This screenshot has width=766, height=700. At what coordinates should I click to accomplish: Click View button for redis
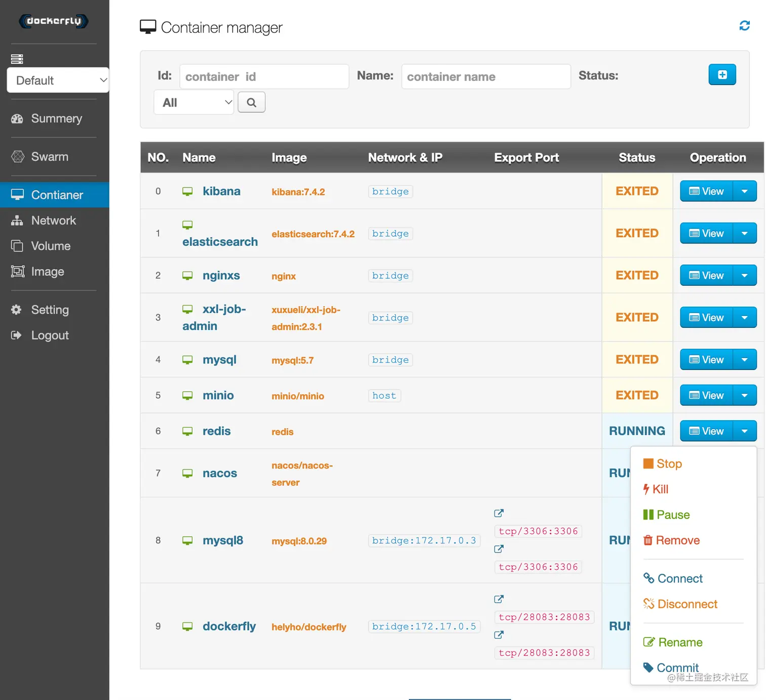(x=707, y=431)
